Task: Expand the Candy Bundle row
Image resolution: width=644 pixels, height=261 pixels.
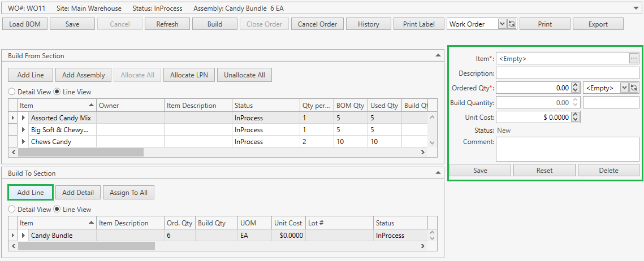Action: point(24,236)
